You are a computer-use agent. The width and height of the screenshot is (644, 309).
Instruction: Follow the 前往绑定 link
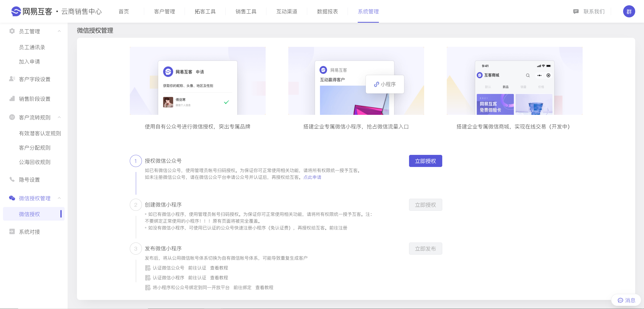[243, 288]
